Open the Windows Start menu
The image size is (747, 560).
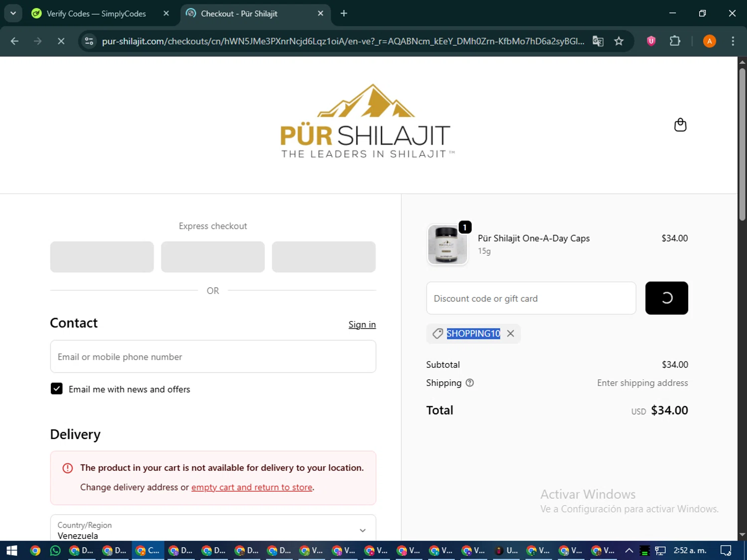pyautogui.click(x=12, y=551)
